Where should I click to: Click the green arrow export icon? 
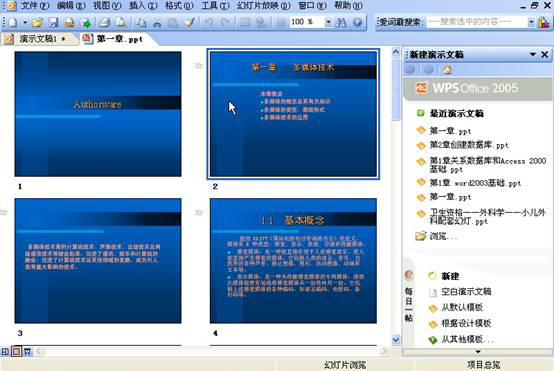coord(86,23)
